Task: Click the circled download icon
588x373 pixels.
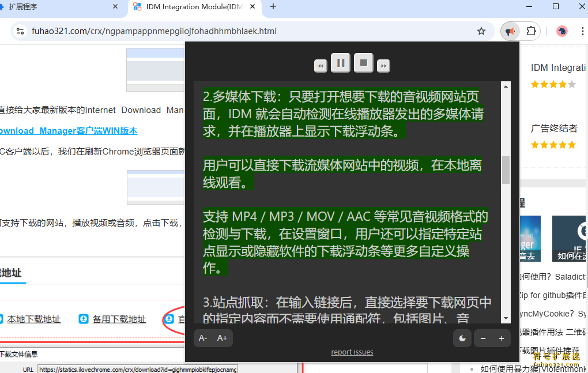Action: tap(169, 319)
